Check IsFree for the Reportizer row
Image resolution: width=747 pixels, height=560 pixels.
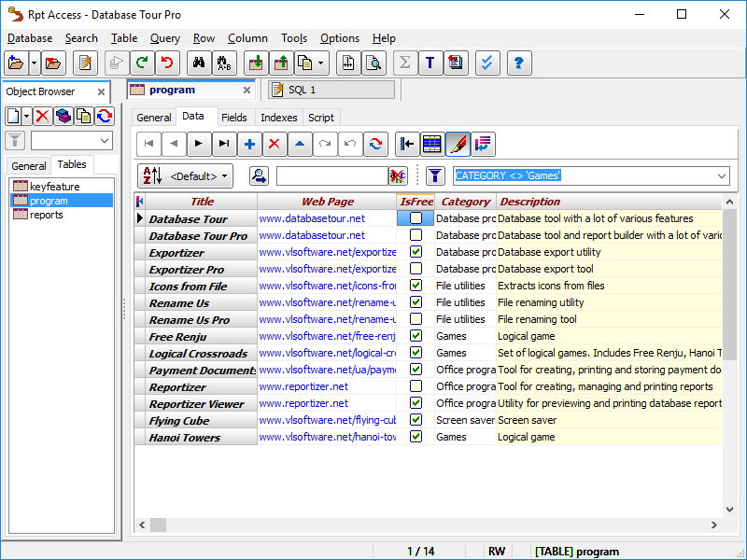tap(416, 386)
